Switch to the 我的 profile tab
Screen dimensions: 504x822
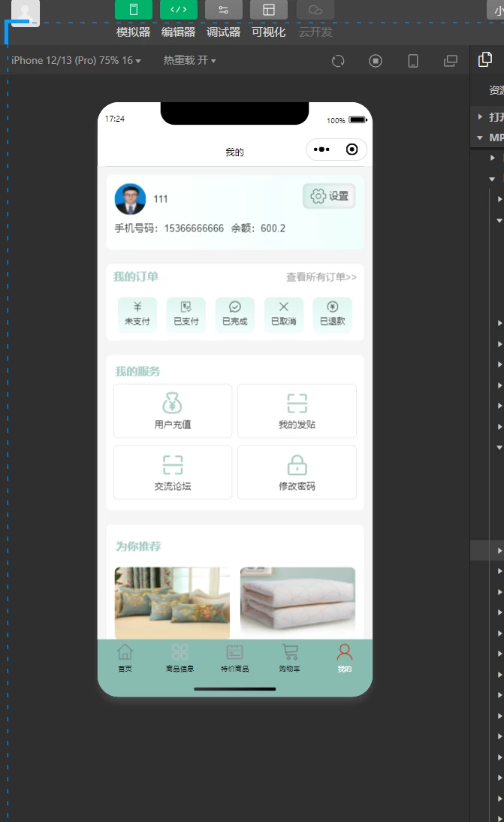344,658
